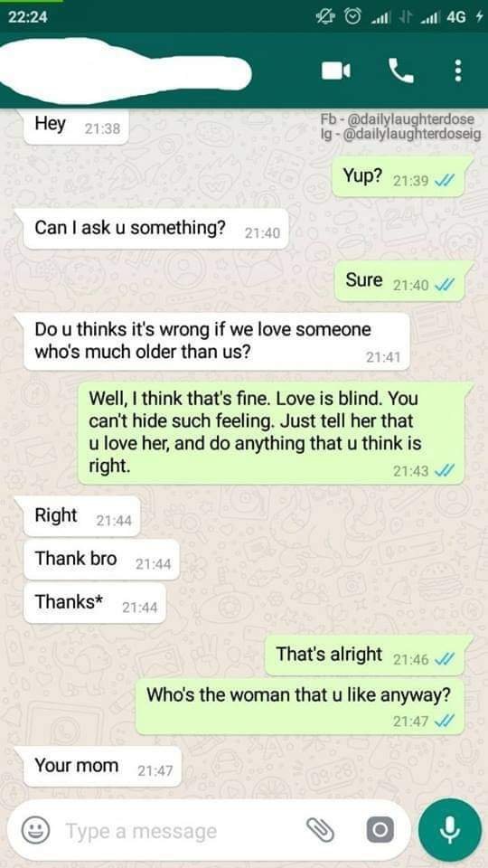Tap the 'Love is blind' long message
The height and width of the screenshot is (868, 488).
coord(271,433)
